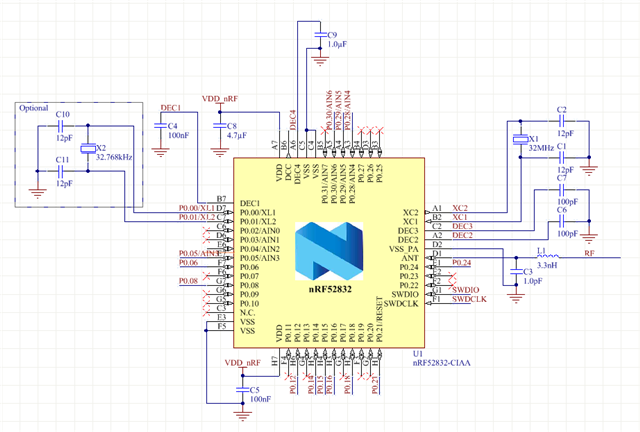Image resolution: width=640 pixels, height=432 pixels.
Task: Select the C4 capacitor symbol
Action: tap(160, 126)
